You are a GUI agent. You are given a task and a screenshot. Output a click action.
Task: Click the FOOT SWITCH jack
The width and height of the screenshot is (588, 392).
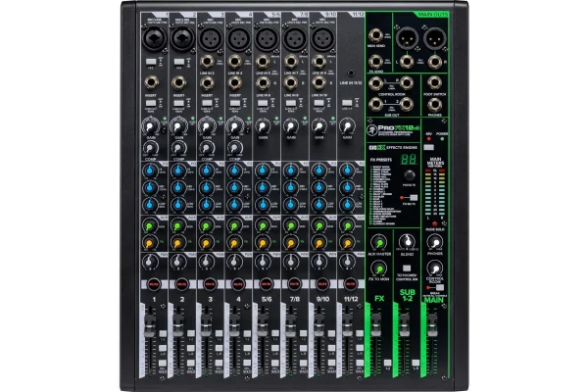pos(434,83)
